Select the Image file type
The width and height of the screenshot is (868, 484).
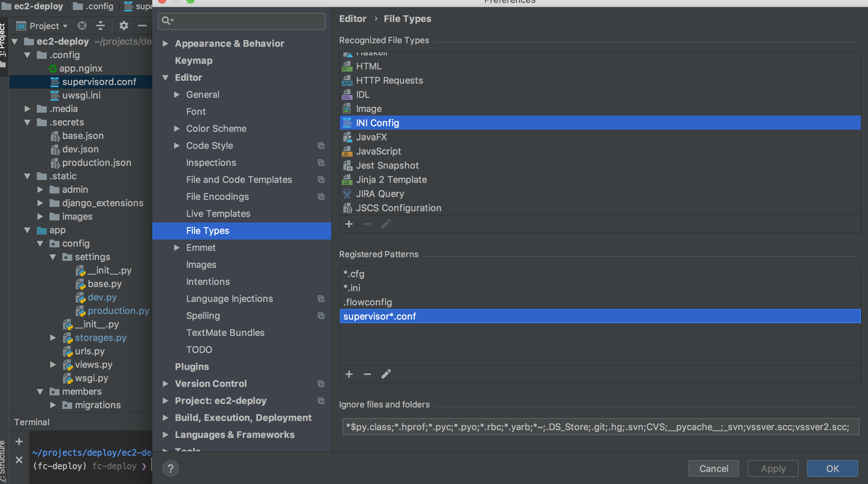click(x=600, y=109)
